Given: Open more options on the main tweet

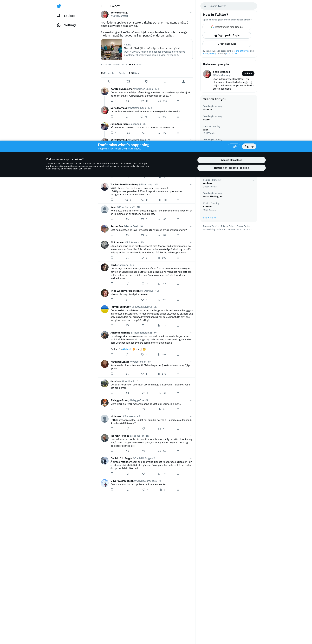Looking at the screenshot, I should (191, 12).
